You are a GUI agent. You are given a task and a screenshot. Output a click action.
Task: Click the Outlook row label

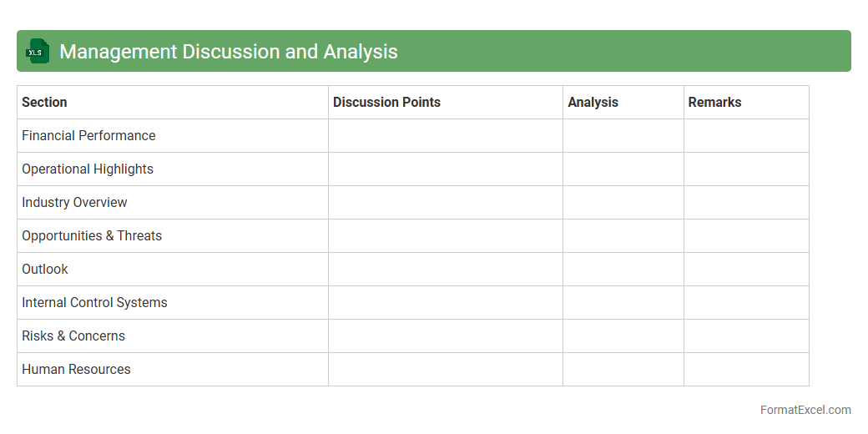click(x=45, y=269)
